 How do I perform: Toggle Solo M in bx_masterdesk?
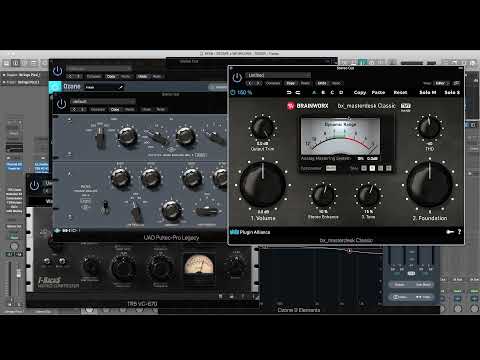(x=428, y=92)
